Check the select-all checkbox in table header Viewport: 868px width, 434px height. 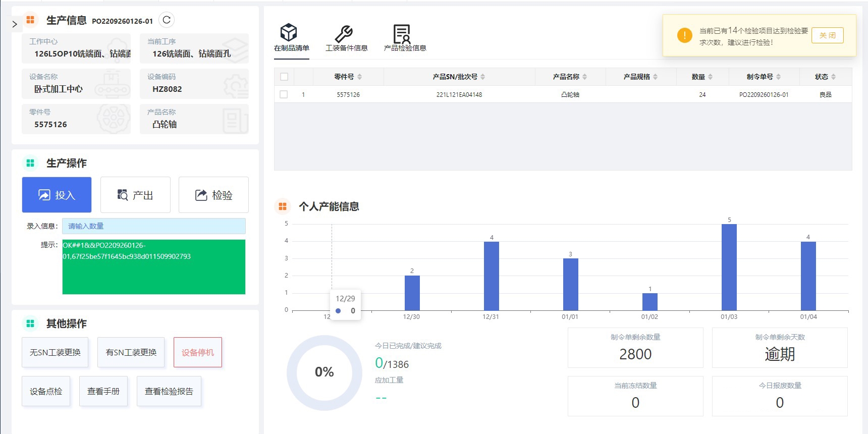coord(284,77)
